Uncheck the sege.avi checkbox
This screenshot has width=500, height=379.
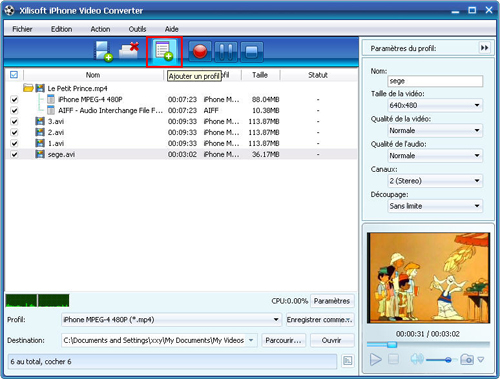point(14,154)
